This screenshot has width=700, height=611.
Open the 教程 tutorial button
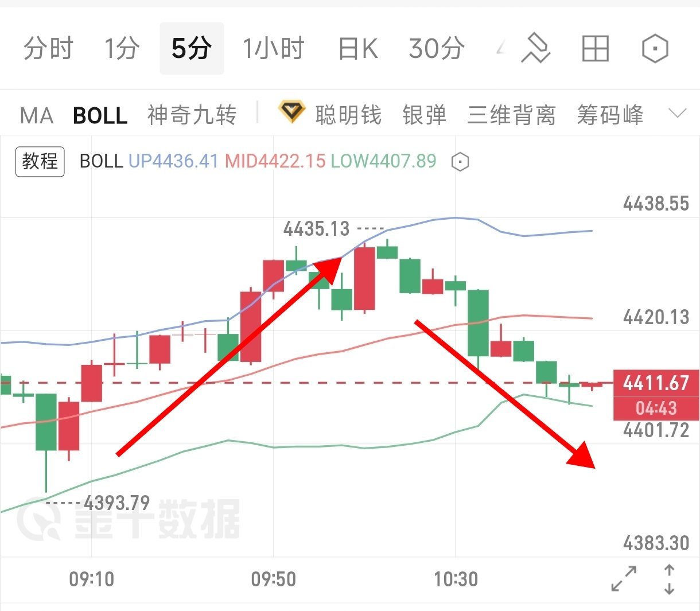40,161
